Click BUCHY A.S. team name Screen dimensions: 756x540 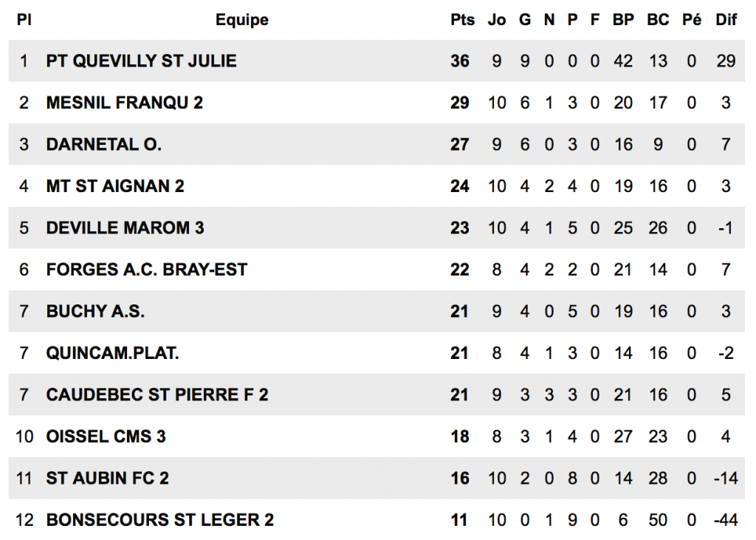pyautogui.click(x=95, y=312)
